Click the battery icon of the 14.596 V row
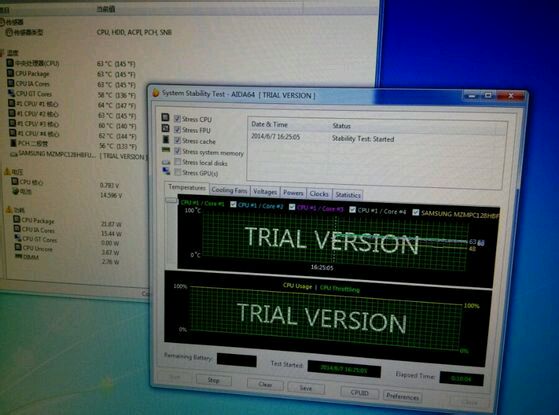 click(x=15, y=191)
